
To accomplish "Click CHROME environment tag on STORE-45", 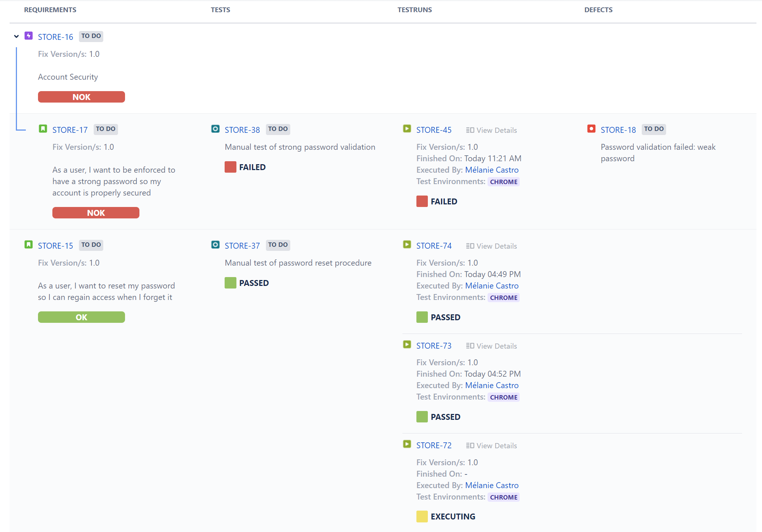I will tap(503, 182).
